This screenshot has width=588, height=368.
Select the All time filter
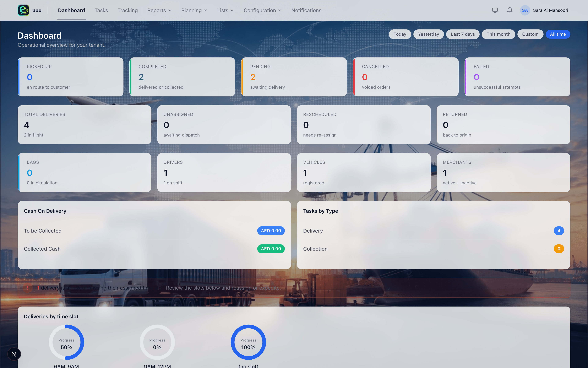click(x=558, y=34)
